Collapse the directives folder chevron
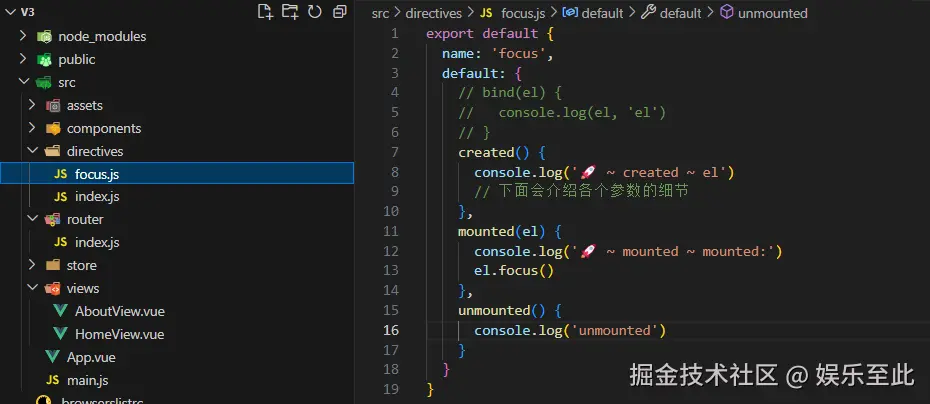This screenshot has height=404, width=930. pyautogui.click(x=32, y=151)
